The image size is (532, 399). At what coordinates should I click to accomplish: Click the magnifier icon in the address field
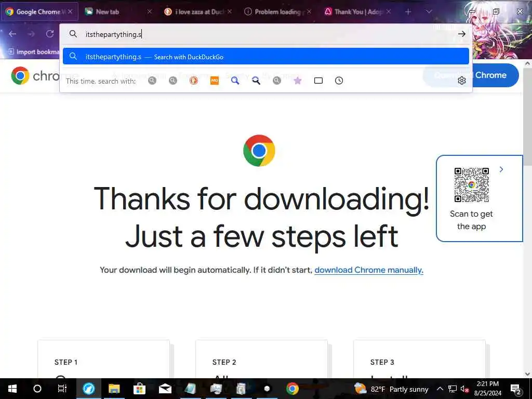point(73,34)
